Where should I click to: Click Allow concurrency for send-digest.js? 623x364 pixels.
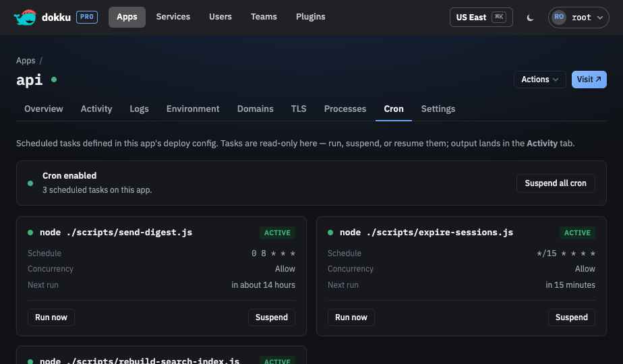tap(285, 269)
